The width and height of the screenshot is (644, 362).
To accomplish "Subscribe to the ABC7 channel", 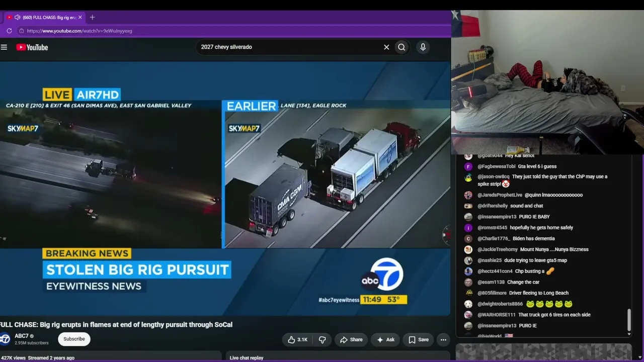I will tap(74, 339).
